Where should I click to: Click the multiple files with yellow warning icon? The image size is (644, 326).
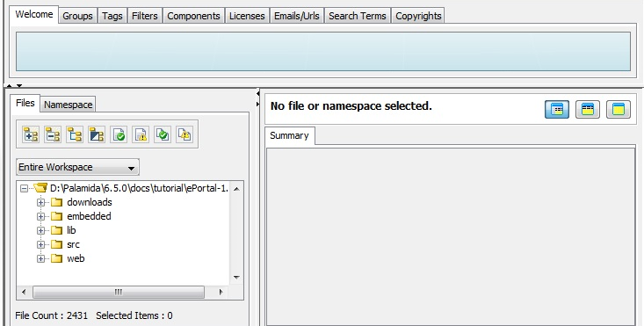pyautogui.click(x=185, y=134)
